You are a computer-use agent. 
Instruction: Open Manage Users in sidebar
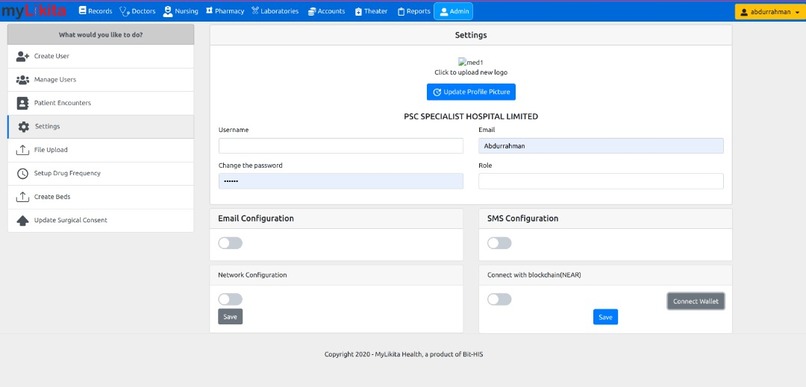click(x=101, y=80)
